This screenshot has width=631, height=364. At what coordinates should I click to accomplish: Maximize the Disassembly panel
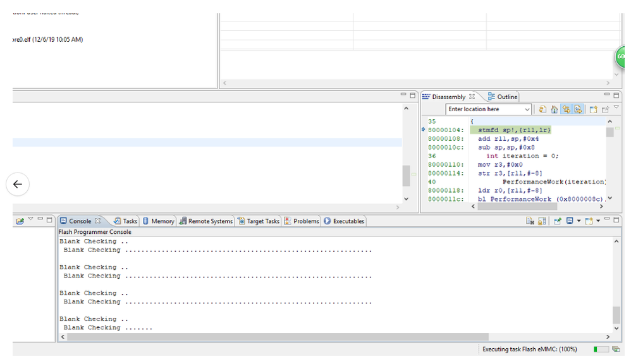(x=616, y=95)
